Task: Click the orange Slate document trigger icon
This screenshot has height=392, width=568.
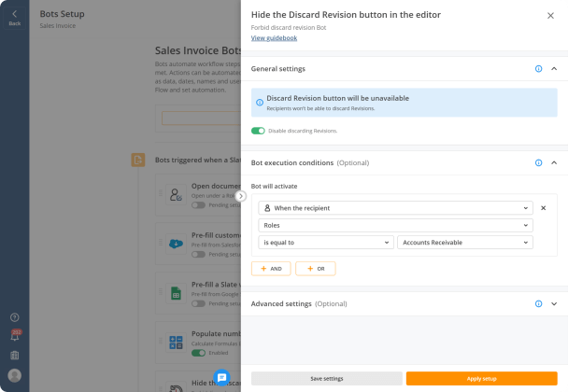Action: (138, 160)
